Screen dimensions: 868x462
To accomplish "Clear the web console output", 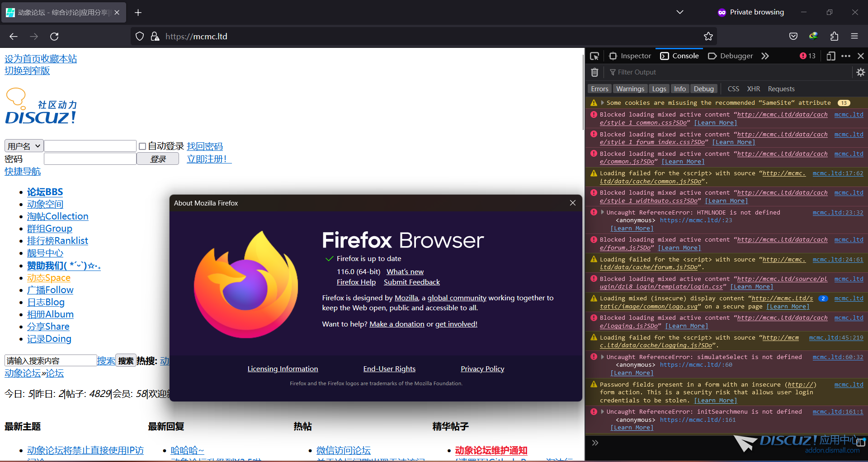I will tap(594, 72).
